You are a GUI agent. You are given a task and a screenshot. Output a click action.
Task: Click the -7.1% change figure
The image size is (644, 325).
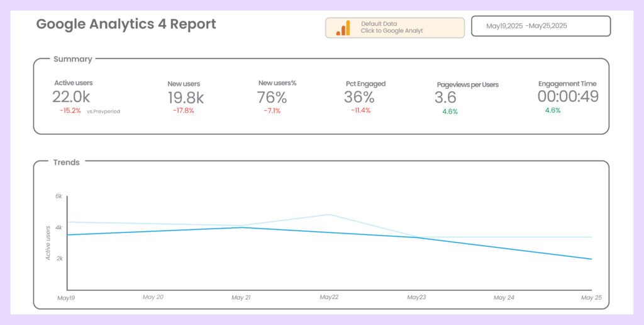pos(272,111)
